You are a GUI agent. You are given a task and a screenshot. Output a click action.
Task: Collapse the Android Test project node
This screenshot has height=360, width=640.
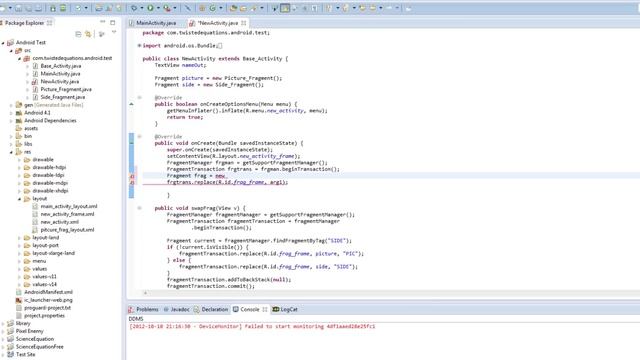point(3,42)
